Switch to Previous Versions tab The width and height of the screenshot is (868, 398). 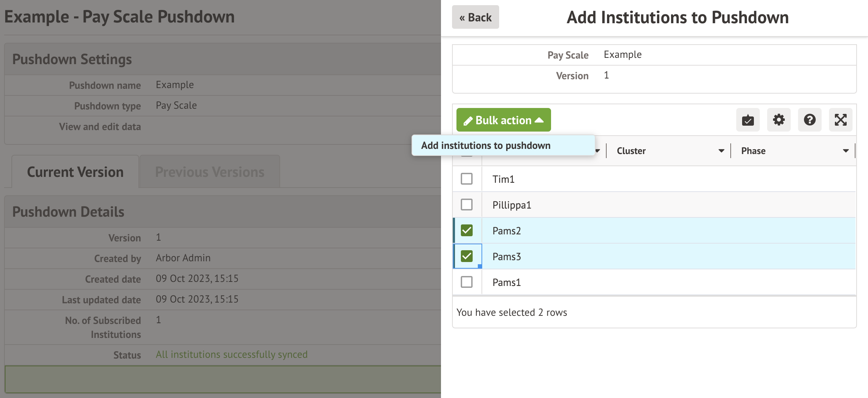pos(209,172)
